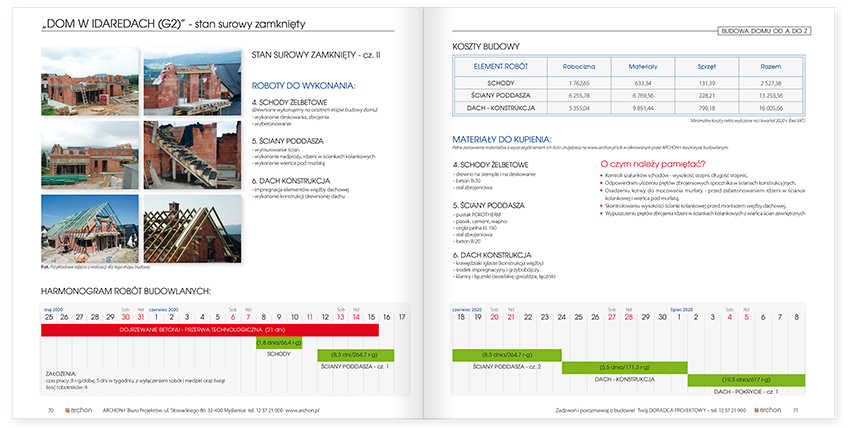Screen dimensions: 848x428
Task: Click the 'ROBOTY DO WYKONANIA:' heading
Action: 303,85
